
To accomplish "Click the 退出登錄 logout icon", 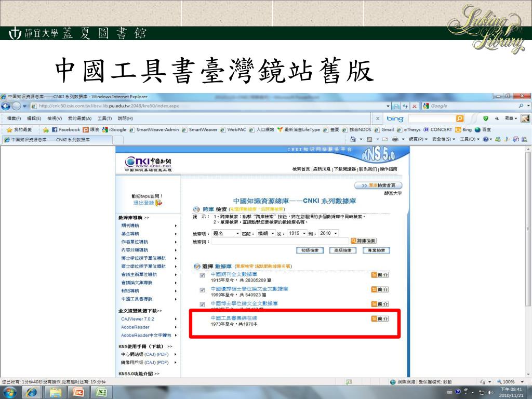I will [159, 203].
